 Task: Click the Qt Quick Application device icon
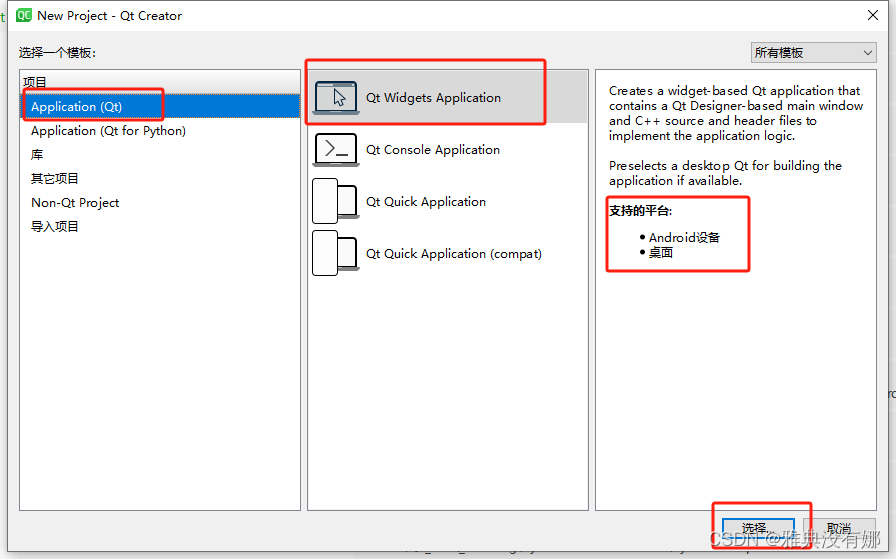[x=335, y=201]
